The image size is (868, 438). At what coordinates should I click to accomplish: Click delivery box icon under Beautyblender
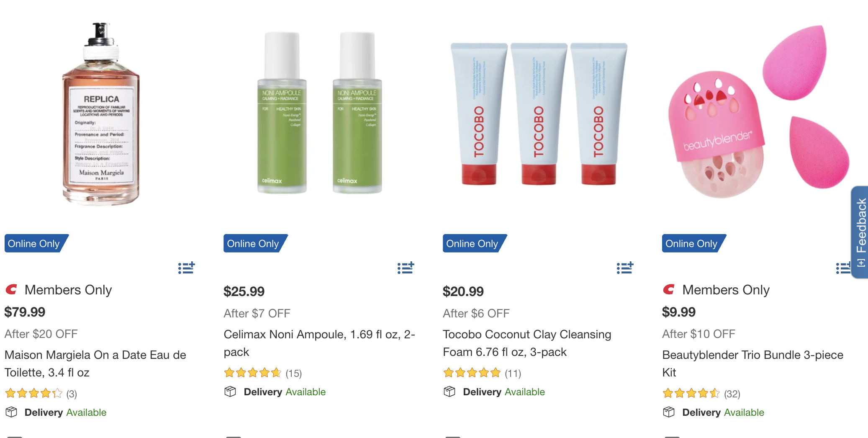tap(669, 412)
